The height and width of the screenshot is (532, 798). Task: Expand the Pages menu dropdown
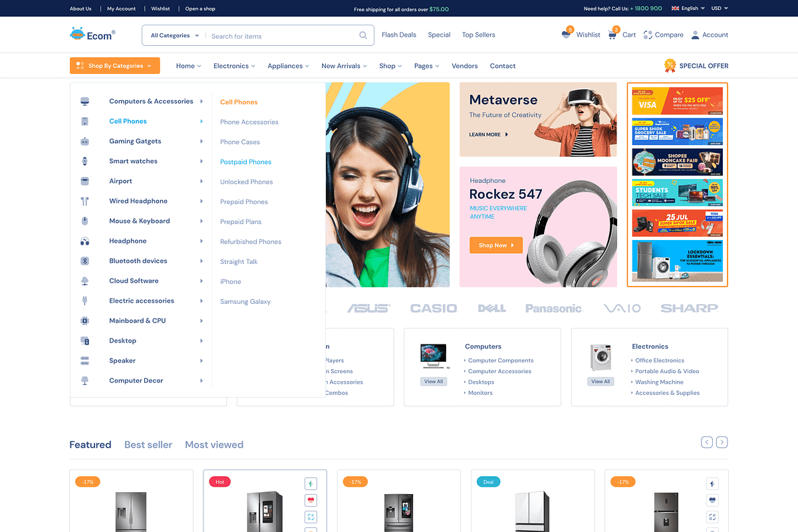coord(427,66)
